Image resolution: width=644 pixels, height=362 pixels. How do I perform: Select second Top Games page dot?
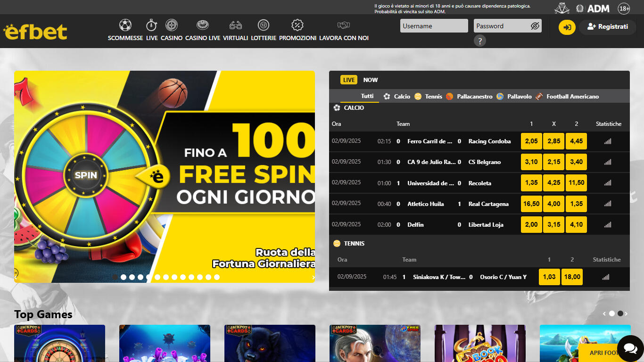pyautogui.click(x=620, y=313)
